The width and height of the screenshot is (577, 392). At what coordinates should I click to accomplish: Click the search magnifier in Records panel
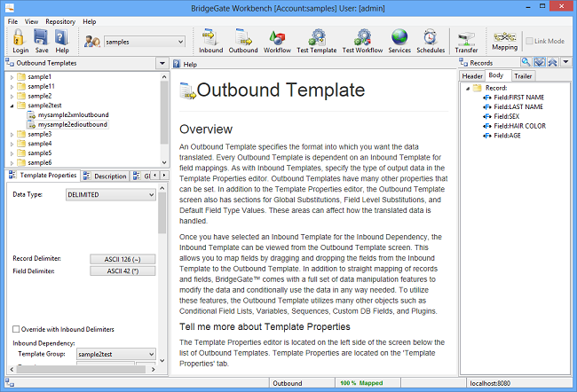(x=526, y=62)
